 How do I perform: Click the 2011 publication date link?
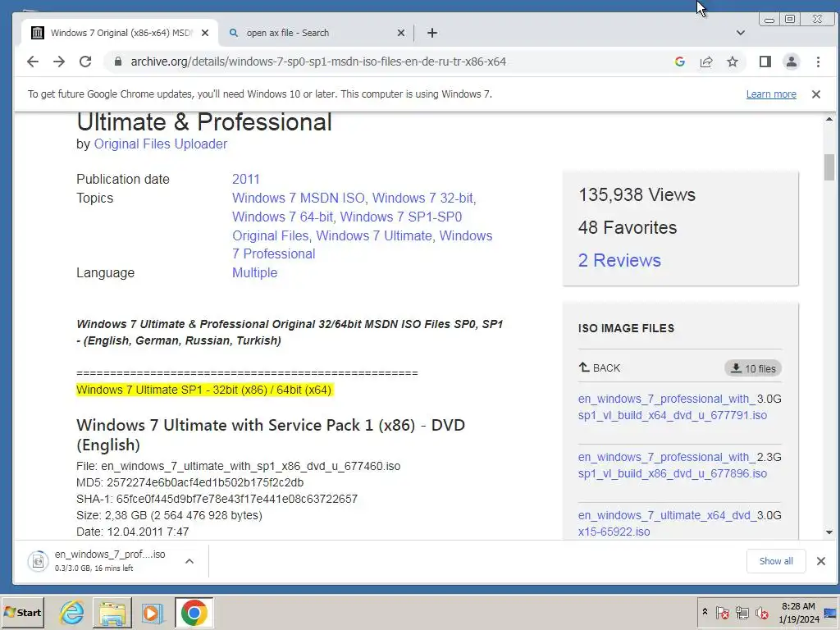pos(245,179)
